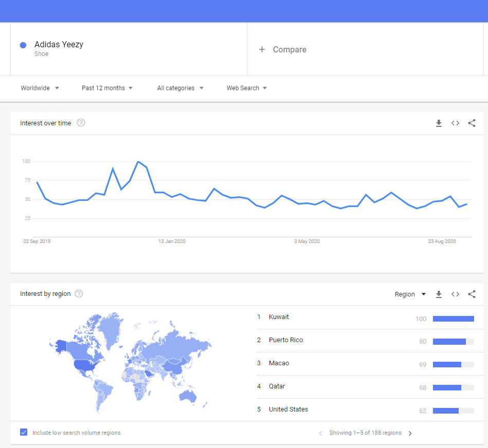
Task: Open the Region resolution dropdown
Action: point(410,294)
